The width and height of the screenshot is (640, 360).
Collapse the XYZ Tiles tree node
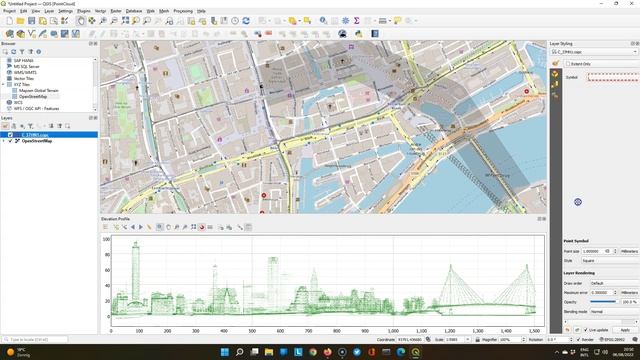click(3, 84)
